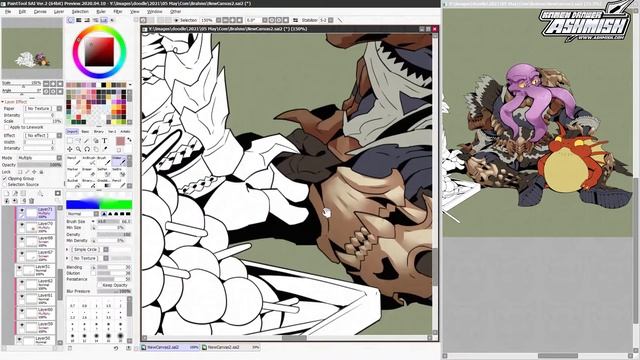The image size is (640, 360).
Task: Hide Layer70 with its eye icon
Action: point(22,224)
